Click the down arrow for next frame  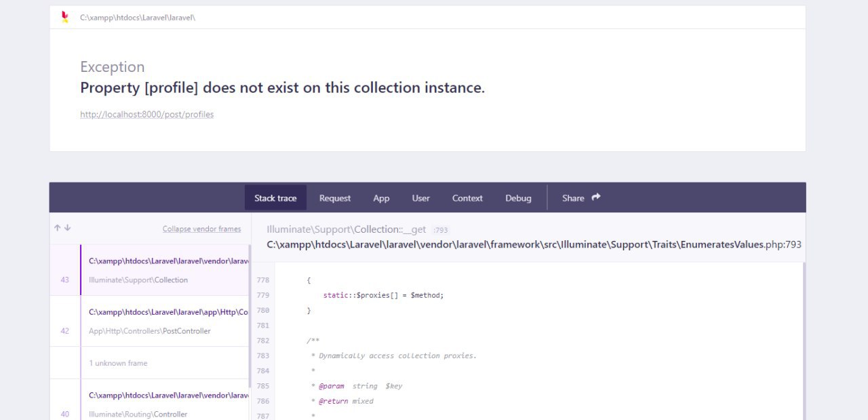(67, 228)
